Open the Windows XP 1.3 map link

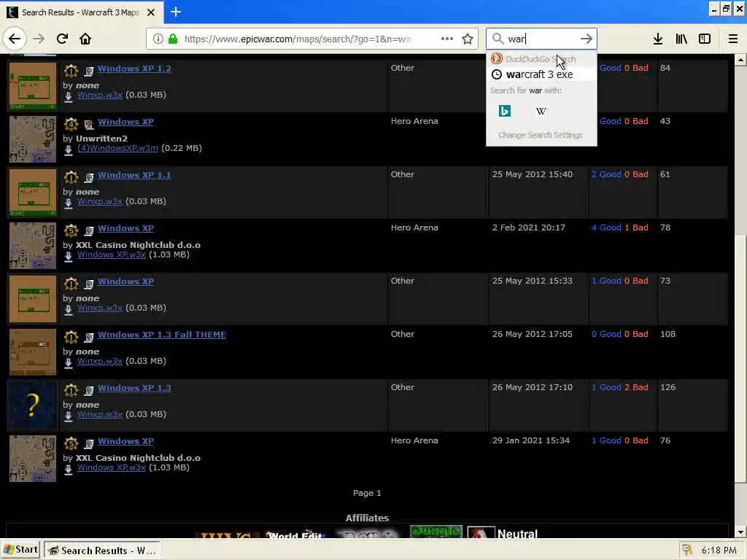[x=134, y=388]
